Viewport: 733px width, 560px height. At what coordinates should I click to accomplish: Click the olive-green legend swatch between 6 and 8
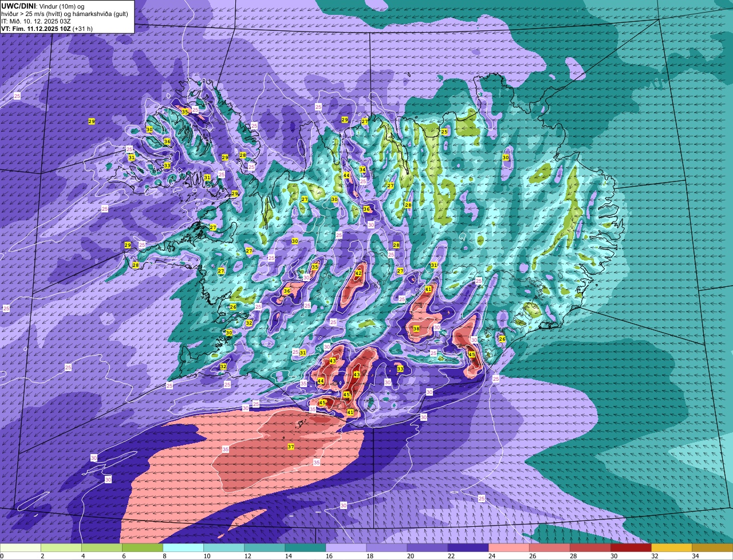(143, 547)
